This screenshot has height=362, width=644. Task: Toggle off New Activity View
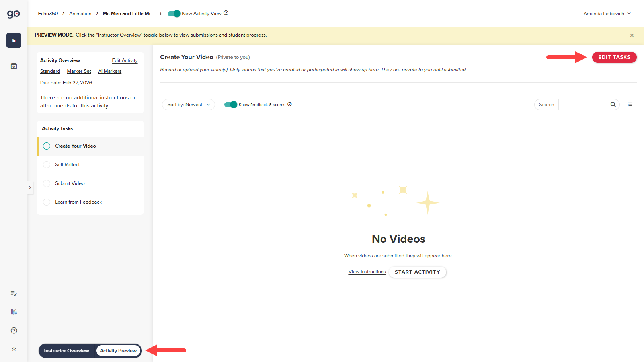pos(174,13)
